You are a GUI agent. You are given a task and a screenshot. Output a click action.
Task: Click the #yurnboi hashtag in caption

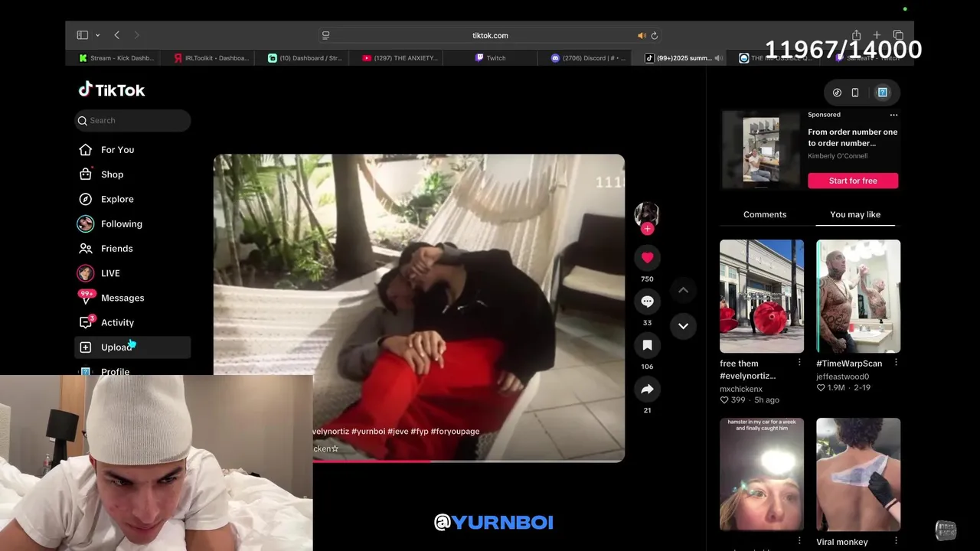(367, 432)
